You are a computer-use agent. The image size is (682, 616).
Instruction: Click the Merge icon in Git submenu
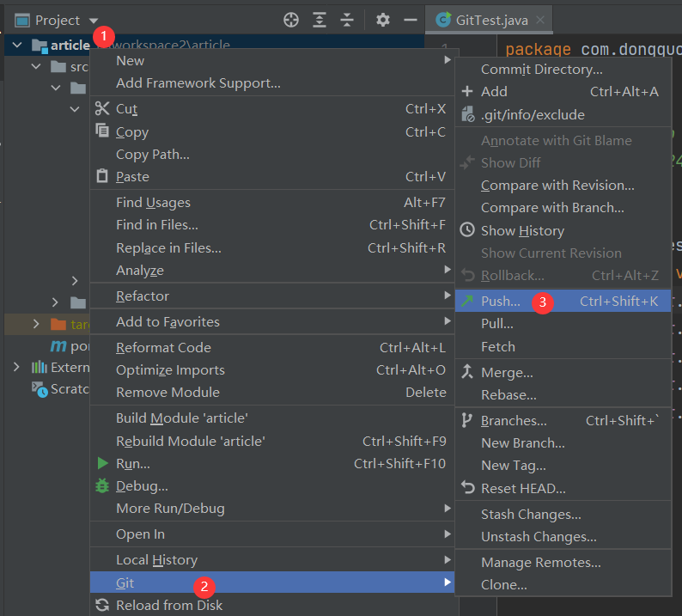click(467, 372)
